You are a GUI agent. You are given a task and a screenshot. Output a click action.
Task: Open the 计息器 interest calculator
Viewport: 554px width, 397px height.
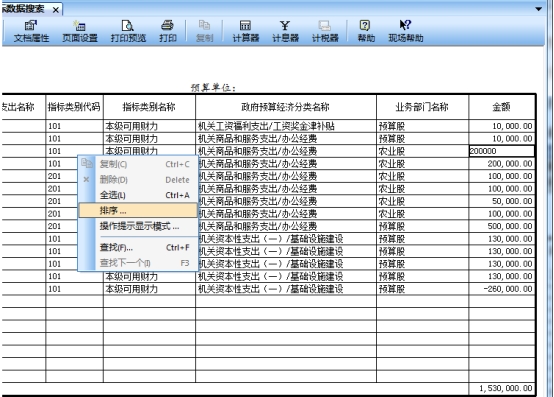coord(285,31)
